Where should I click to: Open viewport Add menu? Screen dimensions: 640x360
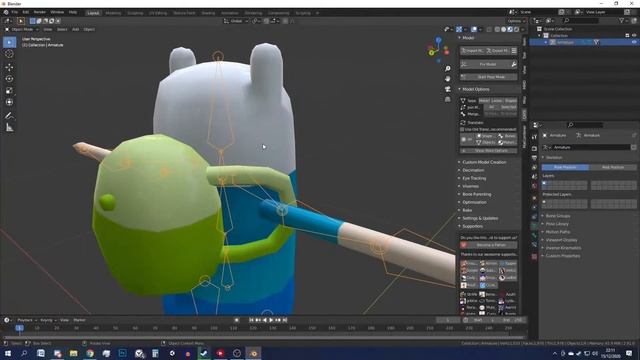(76, 29)
